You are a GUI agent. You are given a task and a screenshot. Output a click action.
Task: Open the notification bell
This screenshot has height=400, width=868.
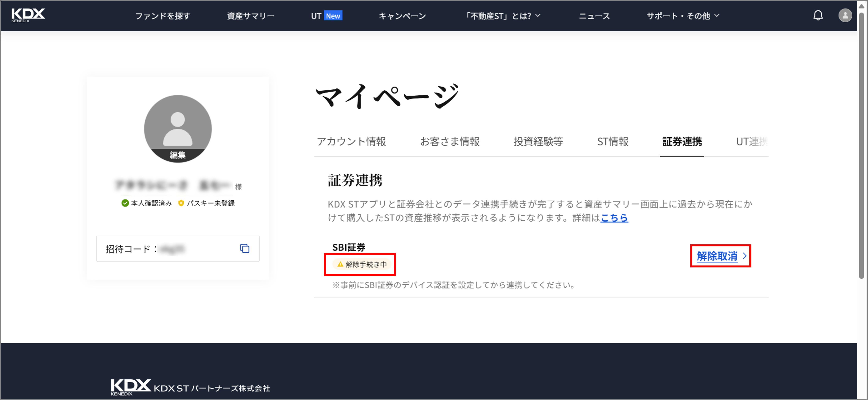pos(818,16)
